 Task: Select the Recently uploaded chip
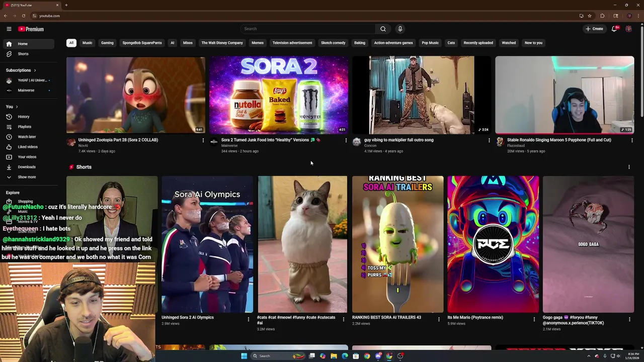478,43
